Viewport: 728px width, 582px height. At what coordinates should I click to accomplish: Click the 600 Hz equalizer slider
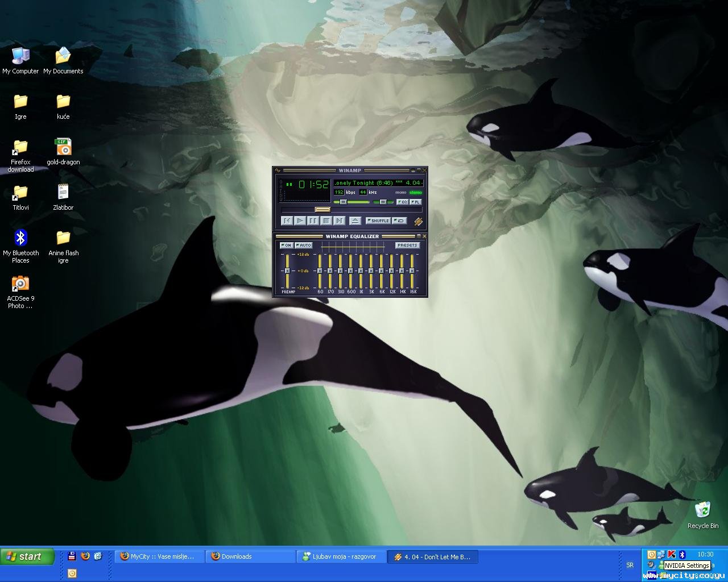click(351, 271)
